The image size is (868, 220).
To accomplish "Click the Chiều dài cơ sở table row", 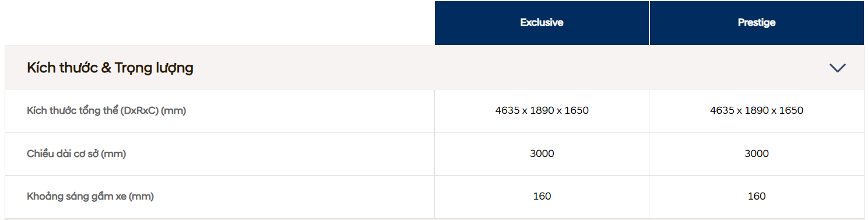I will [x=434, y=154].
